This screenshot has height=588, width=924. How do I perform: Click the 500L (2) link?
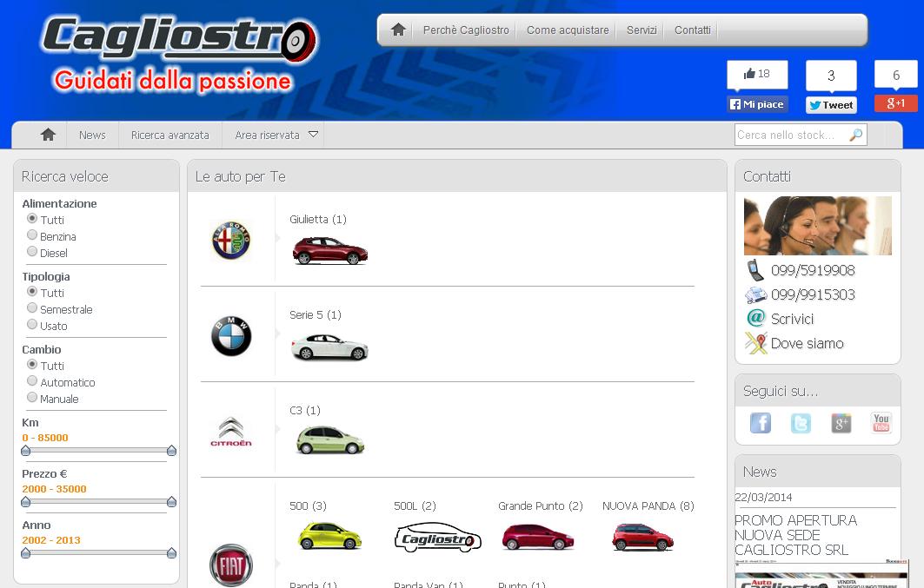[415, 505]
